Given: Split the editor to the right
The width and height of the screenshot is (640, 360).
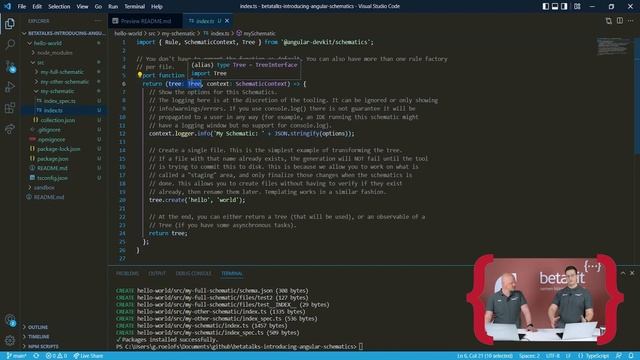Looking at the screenshot, I should coord(620,21).
